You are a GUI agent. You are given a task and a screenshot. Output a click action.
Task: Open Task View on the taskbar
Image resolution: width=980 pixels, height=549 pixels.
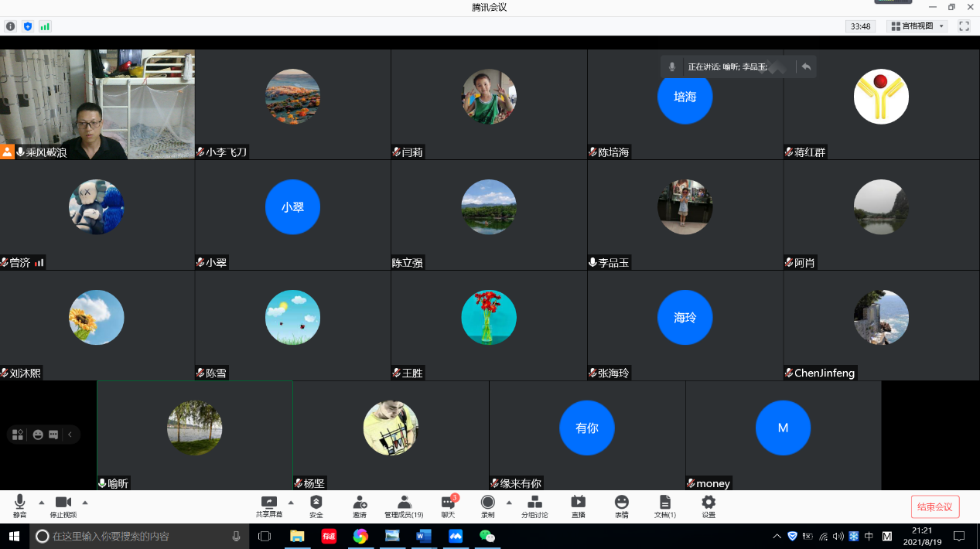[265, 536]
